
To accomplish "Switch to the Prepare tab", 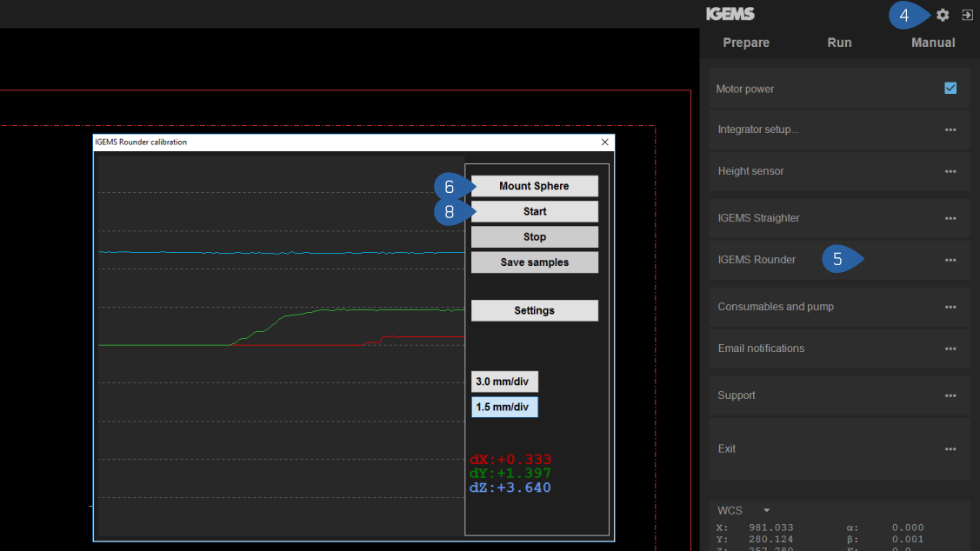I will (x=745, y=43).
